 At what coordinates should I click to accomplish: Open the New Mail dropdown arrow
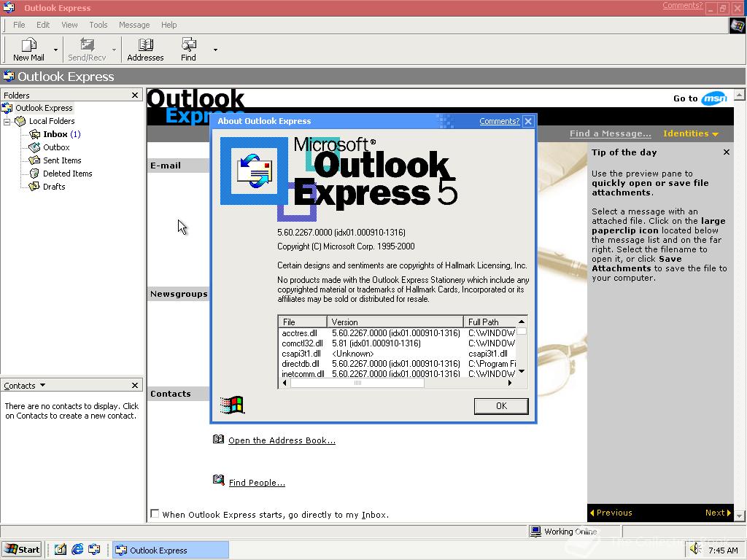pyautogui.click(x=55, y=50)
